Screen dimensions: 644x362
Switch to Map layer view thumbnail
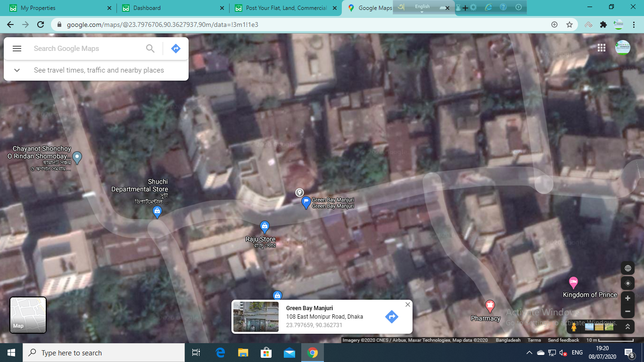pyautogui.click(x=28, y=315)
